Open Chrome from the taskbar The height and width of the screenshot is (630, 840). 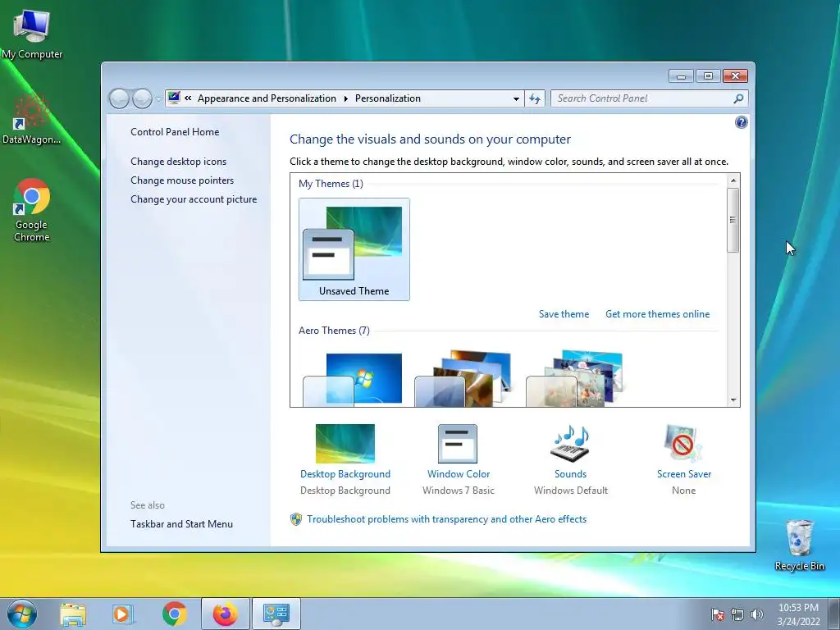[x=175, y=614]
